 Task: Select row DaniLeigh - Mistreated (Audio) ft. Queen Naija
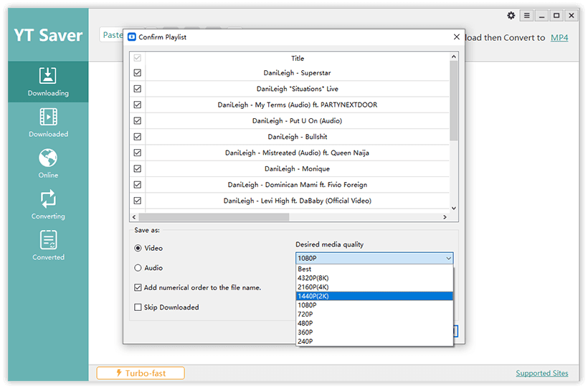[297, 153]
